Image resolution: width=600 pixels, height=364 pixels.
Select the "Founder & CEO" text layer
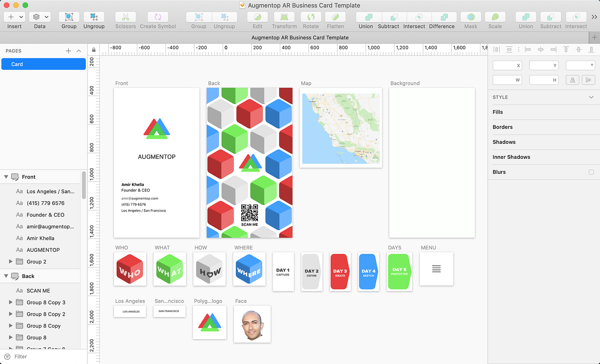(40, 215)
